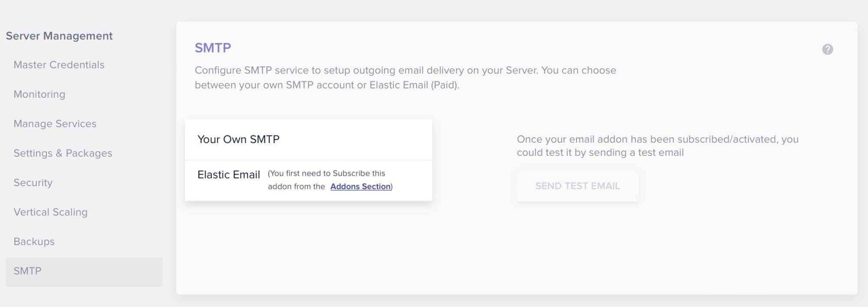The image size is (868, 307).
Task: Open Manage Services page
Action: (x=55, y=124)
